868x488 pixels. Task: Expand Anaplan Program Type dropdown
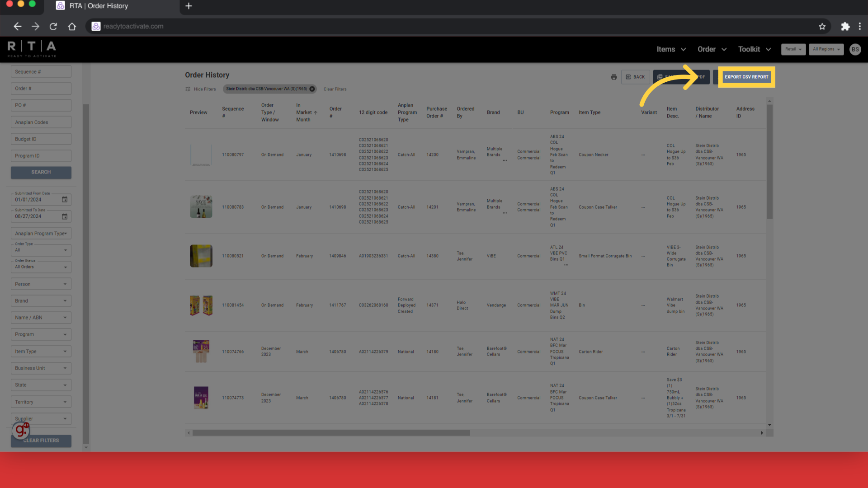[41, 234]
